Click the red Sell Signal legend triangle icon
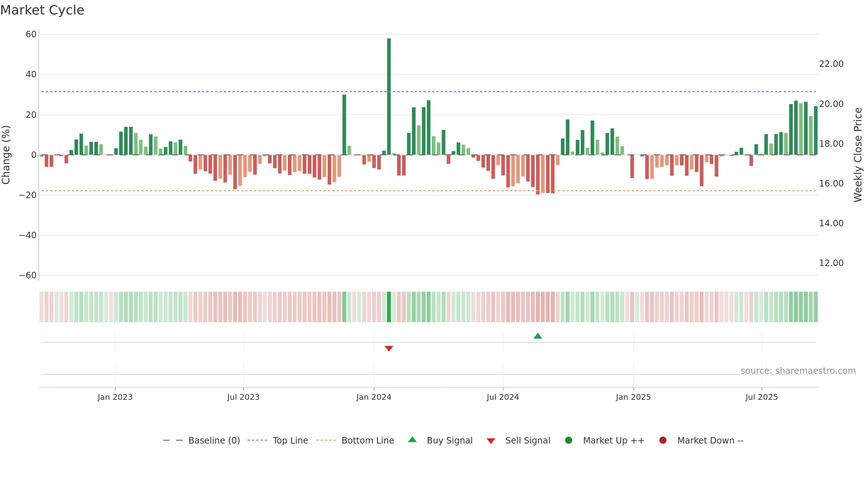Image resolution: width=868 pixels, height=488 pixels. click(491, 441)
